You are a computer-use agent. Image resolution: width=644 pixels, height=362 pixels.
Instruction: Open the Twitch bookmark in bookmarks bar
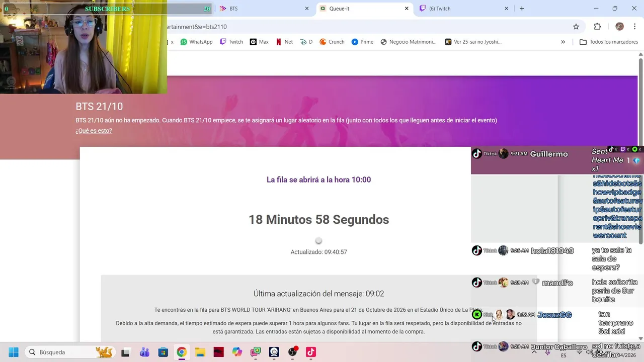point(231,42)
